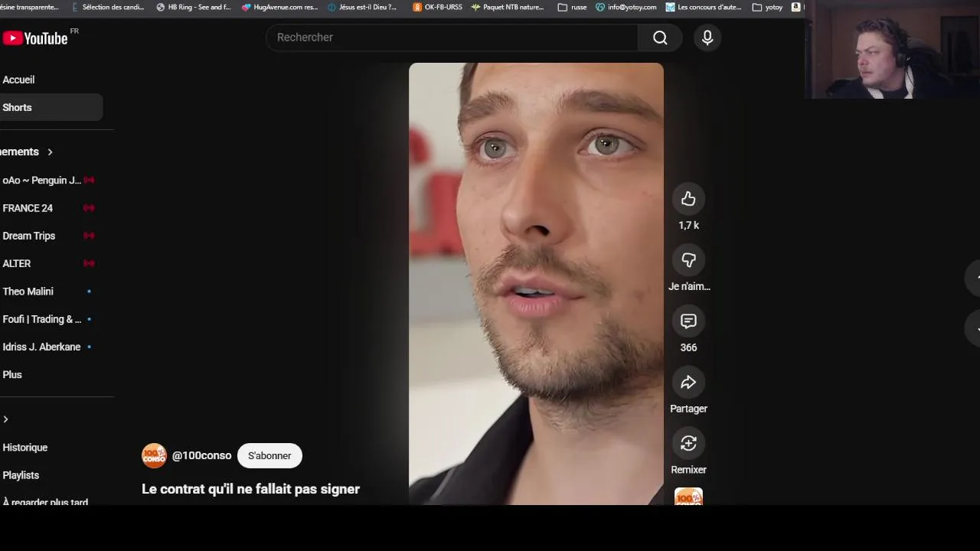Click the Je n'aim... dislike label
This screenshot has width=980, height=551.
coord(689,286)
